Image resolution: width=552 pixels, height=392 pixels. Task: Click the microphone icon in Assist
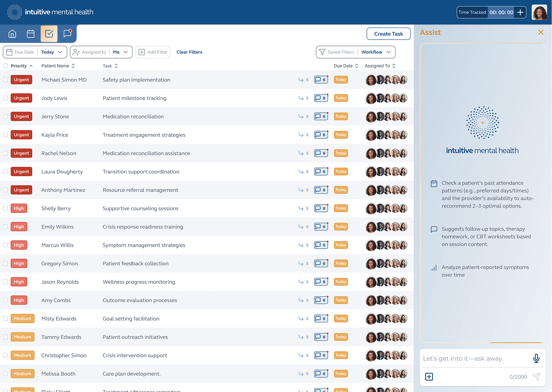pos(536,358)
